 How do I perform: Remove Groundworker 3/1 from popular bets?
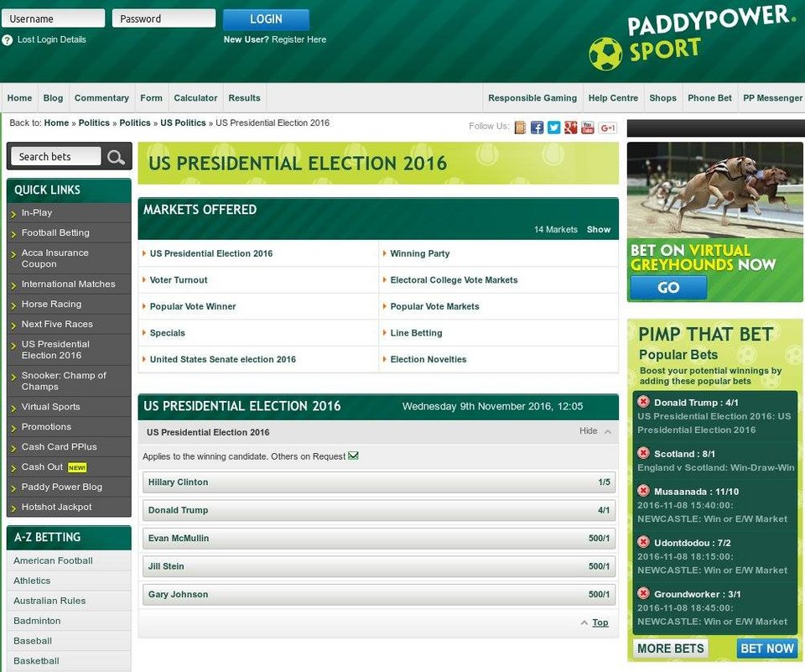pyautogui.click(x=643, y=593)
